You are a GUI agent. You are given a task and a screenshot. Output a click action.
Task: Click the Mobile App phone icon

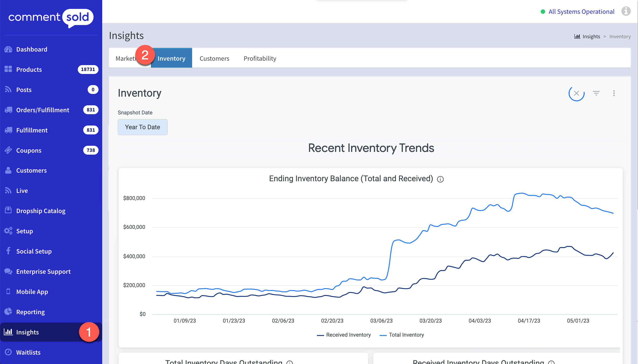coord(8,291)
